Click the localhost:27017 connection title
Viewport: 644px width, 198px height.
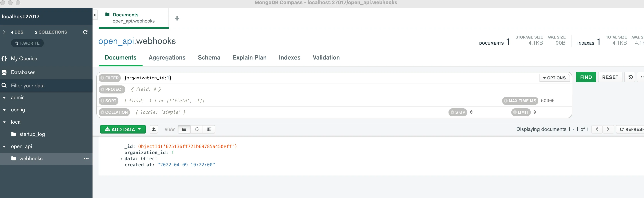(21, 17)
